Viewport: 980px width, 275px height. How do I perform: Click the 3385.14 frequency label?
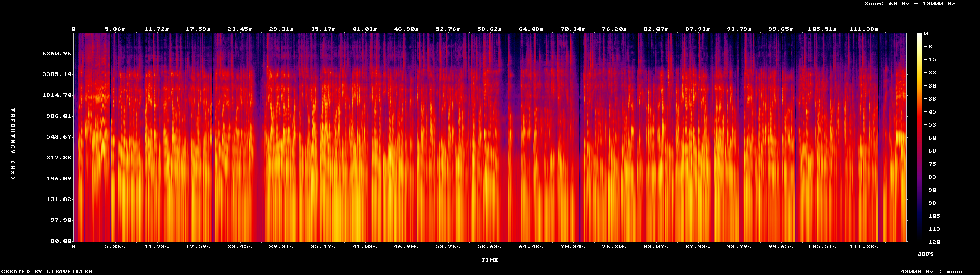(x=56, y=74)
